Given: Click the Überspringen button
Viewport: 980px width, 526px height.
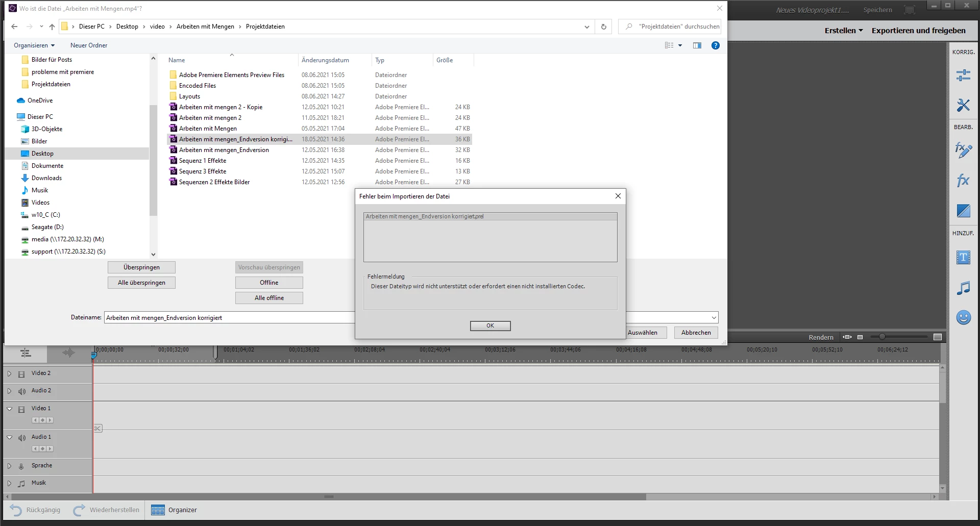Looking at the screenshot, I should (141, 267).
